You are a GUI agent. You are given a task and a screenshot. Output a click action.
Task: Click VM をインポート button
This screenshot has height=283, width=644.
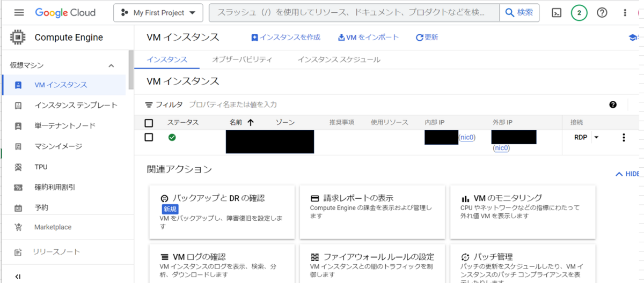(x=368, y=38)
